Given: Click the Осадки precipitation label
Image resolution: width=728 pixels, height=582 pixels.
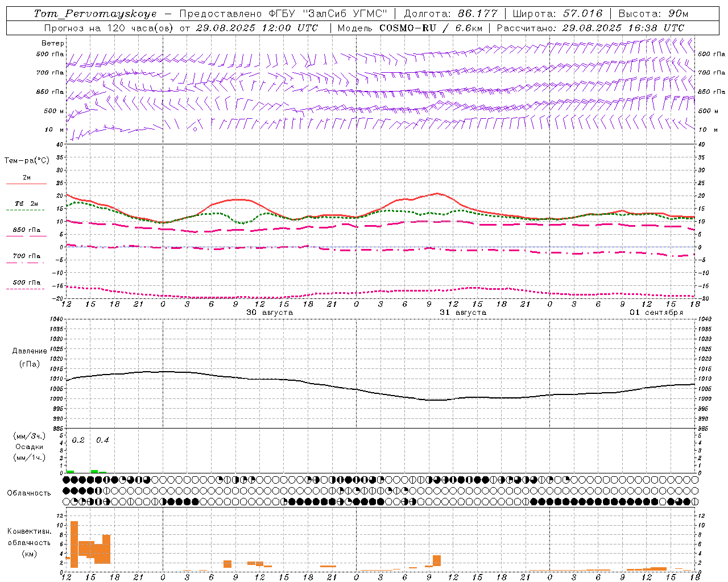Looking at the screenshot, I should click(x=29, y=447).
